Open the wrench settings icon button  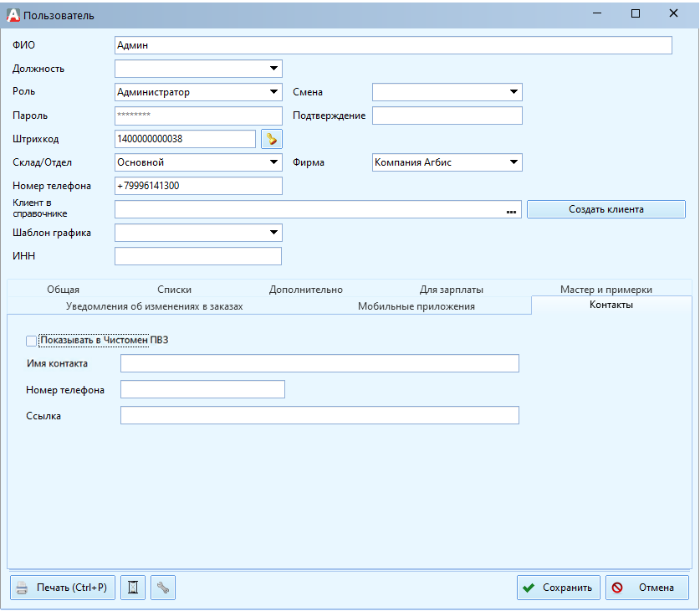click(163, 588)
